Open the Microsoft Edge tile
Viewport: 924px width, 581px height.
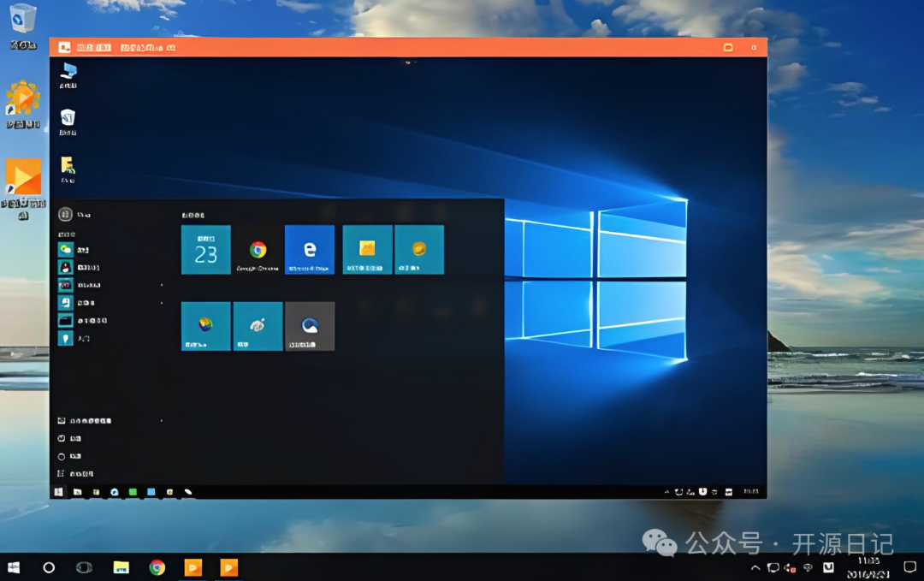click(x=309, y=250)
